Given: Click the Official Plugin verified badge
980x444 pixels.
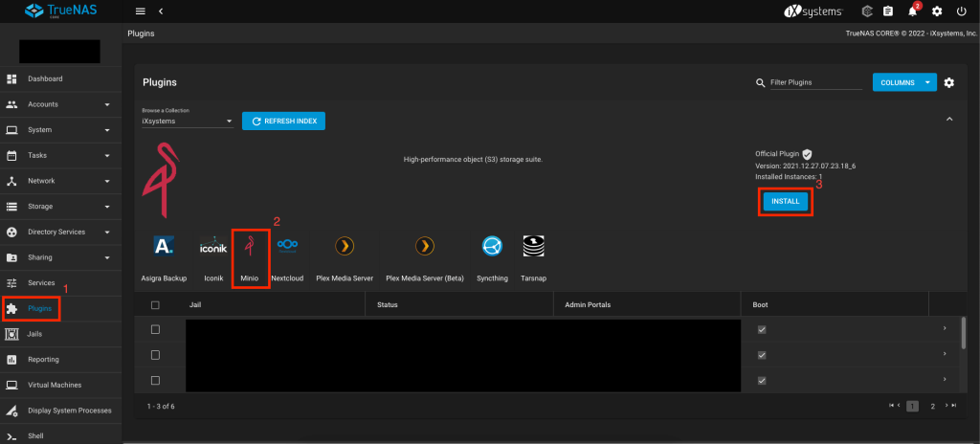Looking at the screenshot, I should coord(807,154).
